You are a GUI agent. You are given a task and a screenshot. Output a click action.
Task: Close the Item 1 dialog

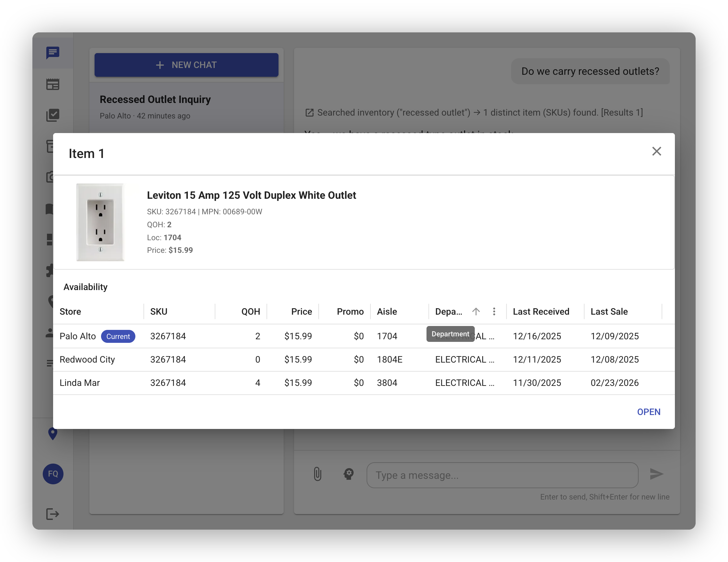click(x=656, y=151)
